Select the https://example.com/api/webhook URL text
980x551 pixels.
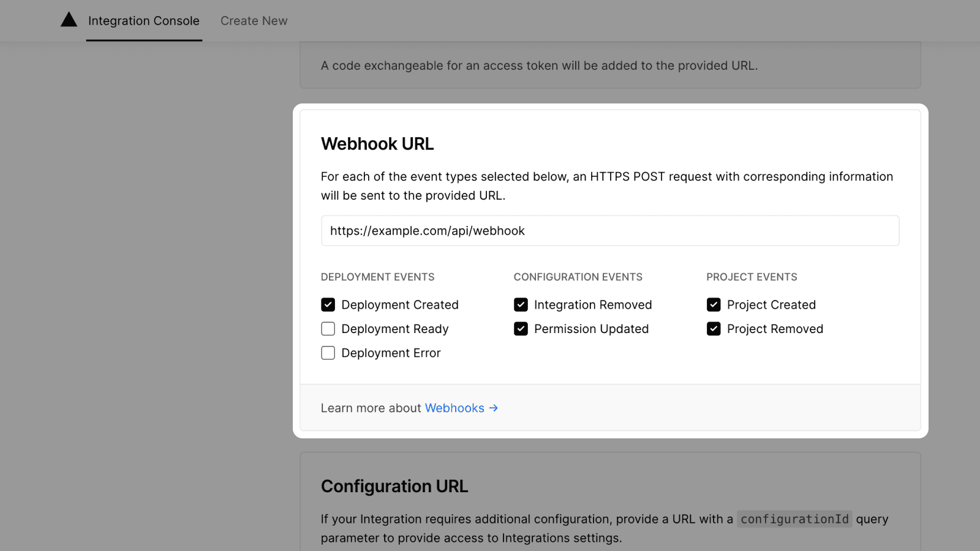pyautogui.click(x=426, y=231)
